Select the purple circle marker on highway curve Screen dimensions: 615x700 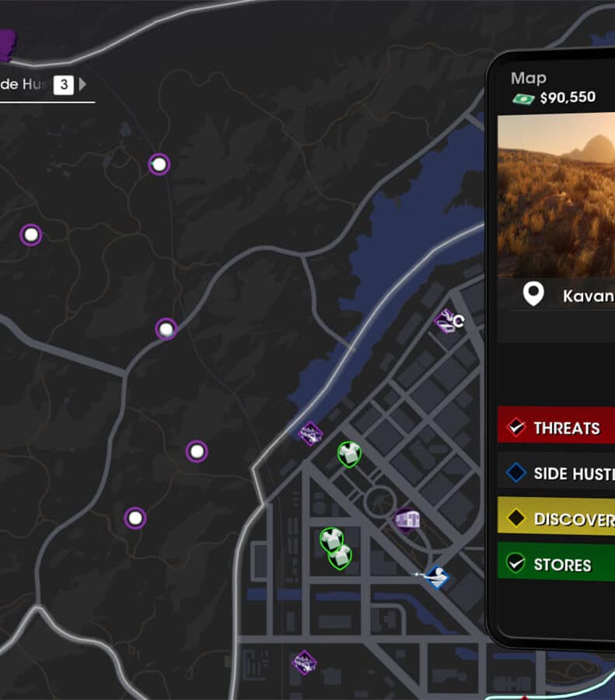click(x=166, y=330)
